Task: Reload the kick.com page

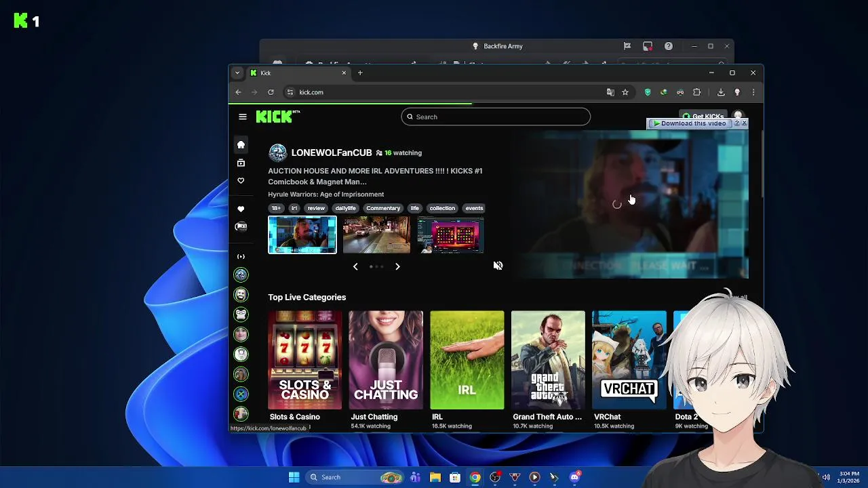Action: (x=271, y=92)
